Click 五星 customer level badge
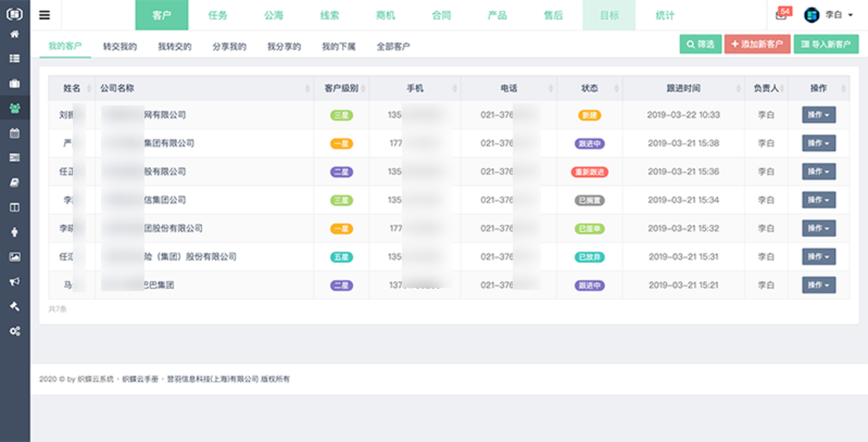 tap(342, 257)
